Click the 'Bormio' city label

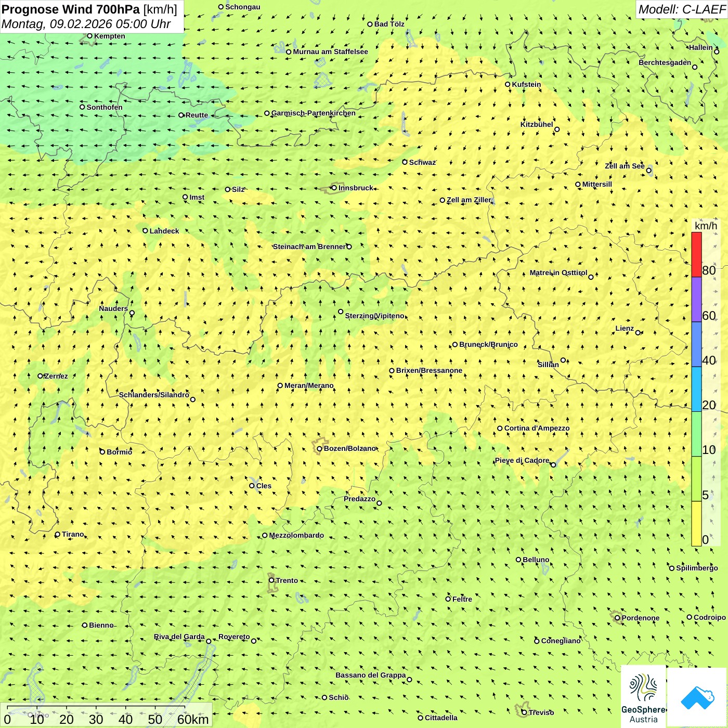pos(119,452)
